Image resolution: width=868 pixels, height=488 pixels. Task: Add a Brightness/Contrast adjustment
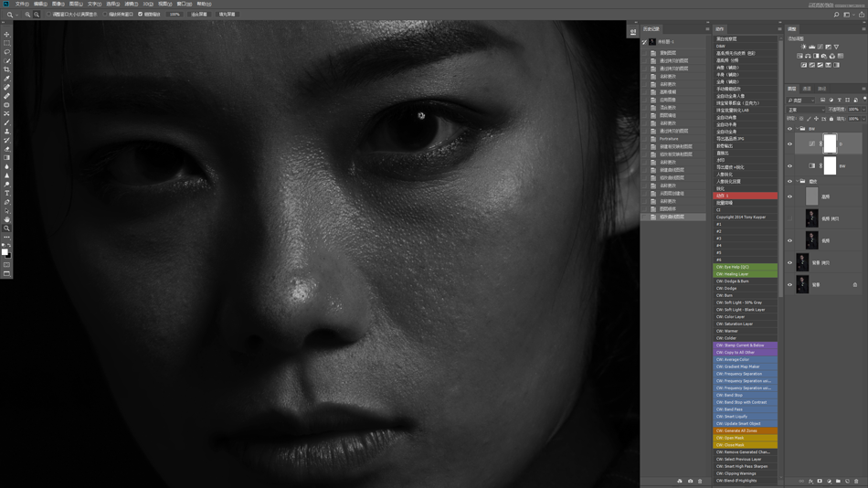coord(803,48)
